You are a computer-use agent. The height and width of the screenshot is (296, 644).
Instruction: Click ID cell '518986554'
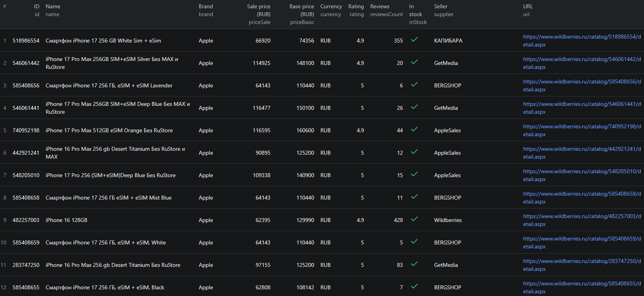point(26,41)
